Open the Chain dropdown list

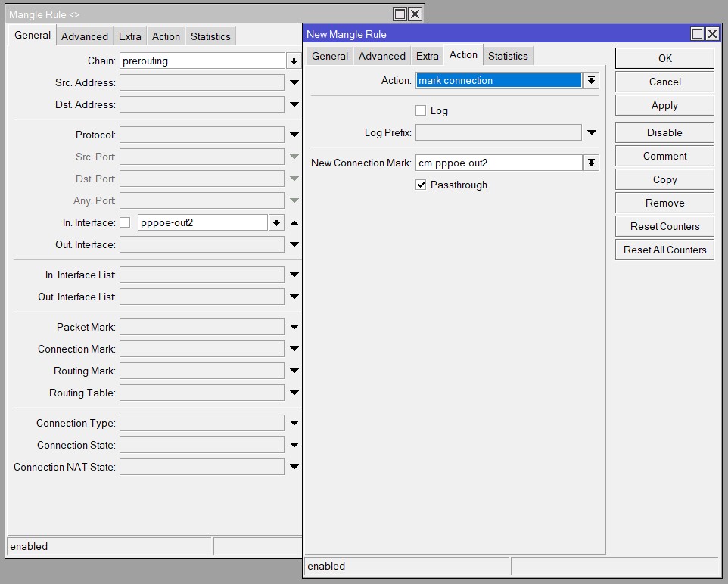tap(294, 61)
